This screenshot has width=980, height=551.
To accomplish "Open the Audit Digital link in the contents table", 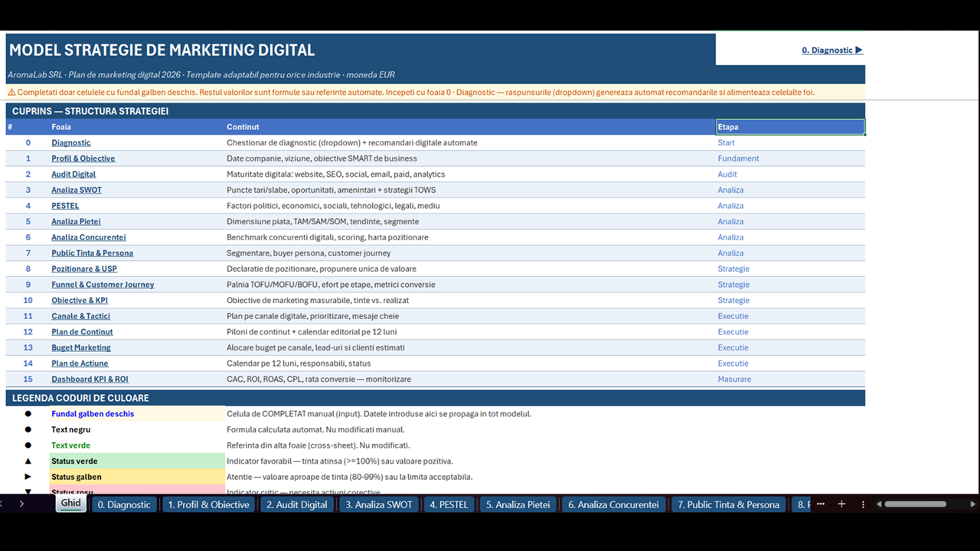I will click(x=73, y=174).
